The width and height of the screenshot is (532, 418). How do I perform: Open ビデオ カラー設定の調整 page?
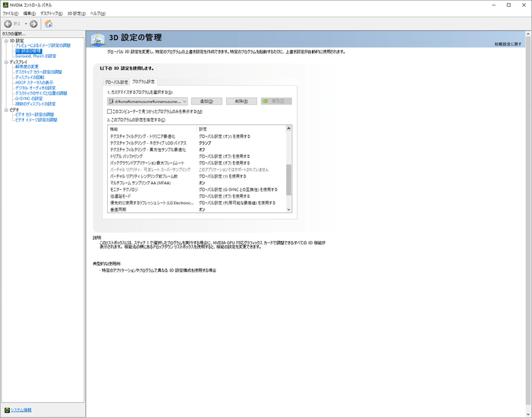[35, 114]
